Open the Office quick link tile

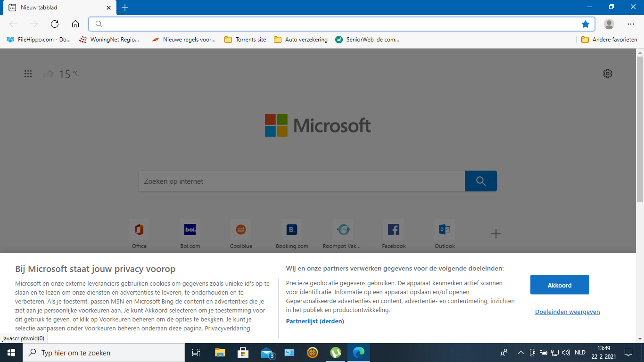pyautogui.click(x=139, y=234)
